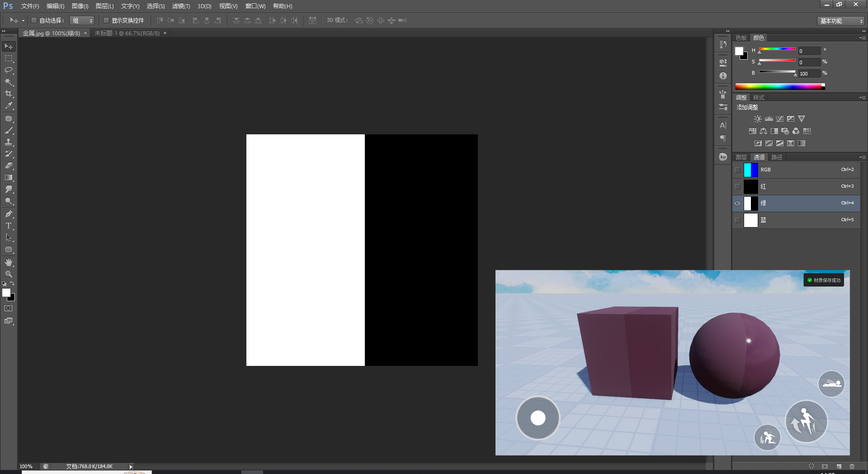Collapse the right panels to icons
Screen dimensions: 868x474
coord(863,31)
